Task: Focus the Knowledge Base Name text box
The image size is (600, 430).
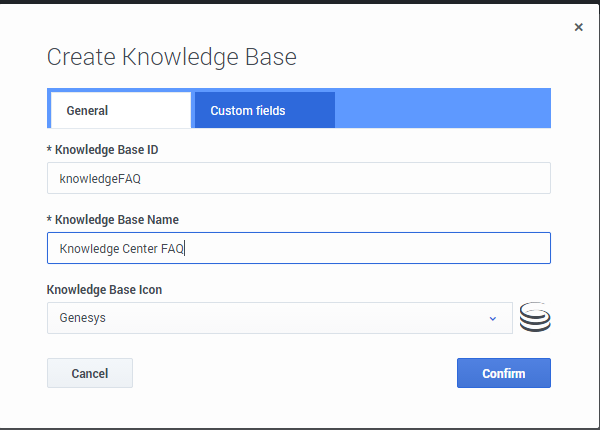Action: [x=298, y=248]
